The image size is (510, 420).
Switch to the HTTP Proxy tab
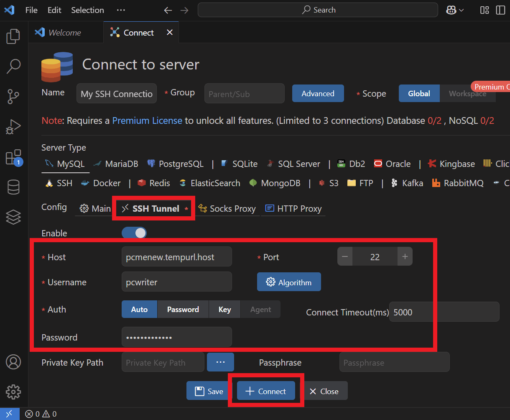pyautogui.click(x=293, y=208)
